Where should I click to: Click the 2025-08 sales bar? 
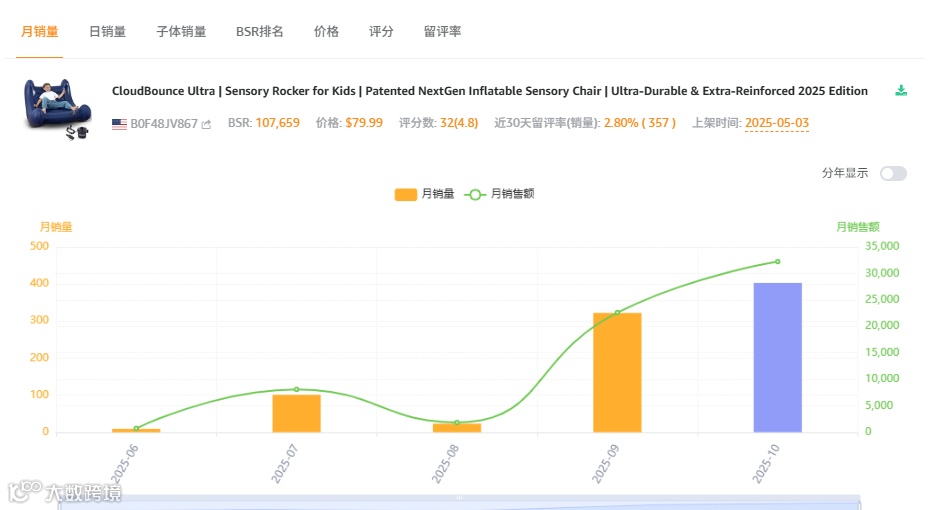457,428
